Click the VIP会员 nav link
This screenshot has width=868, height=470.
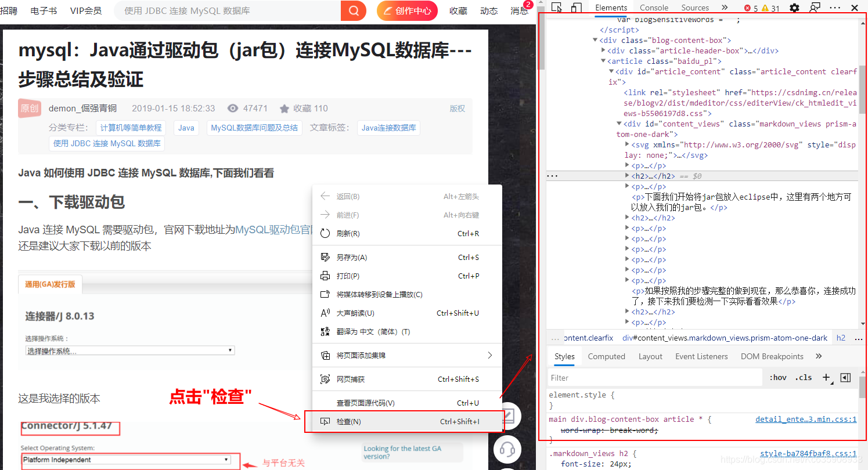pos(85,10)
